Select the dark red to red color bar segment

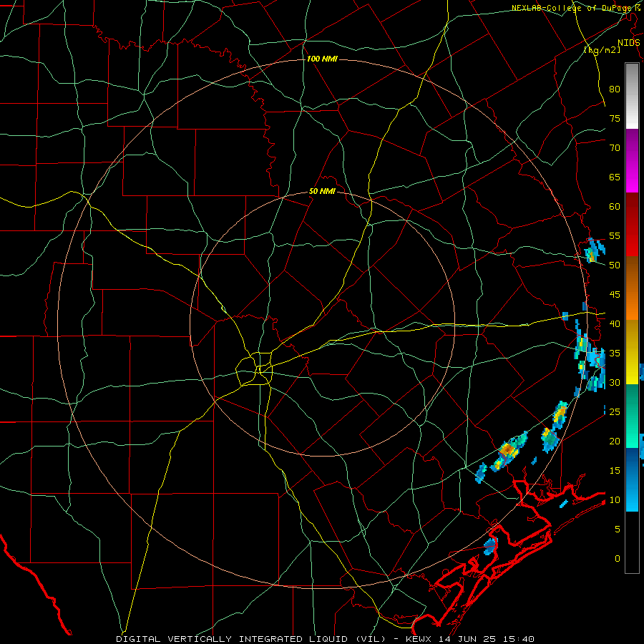coord(632,225)
